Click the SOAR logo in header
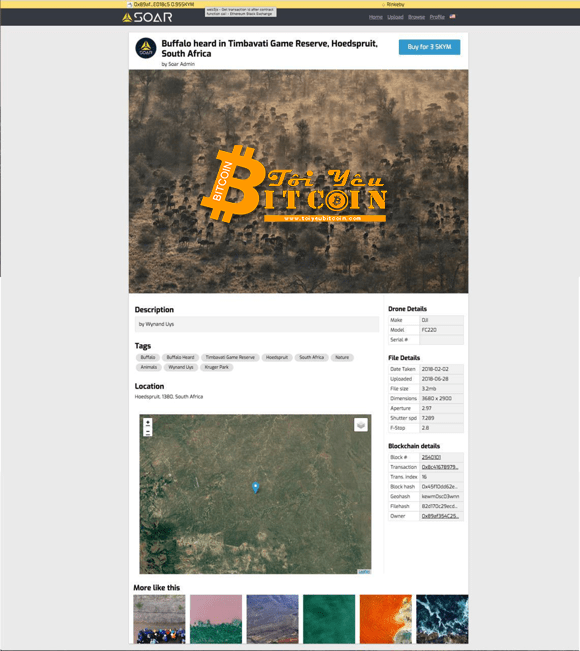 [x=147, y=17]
